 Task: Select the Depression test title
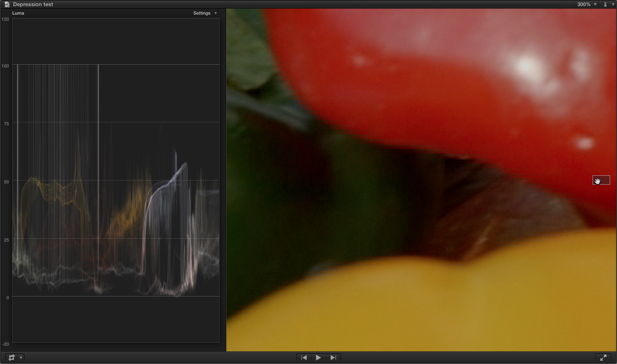[33, 4]
